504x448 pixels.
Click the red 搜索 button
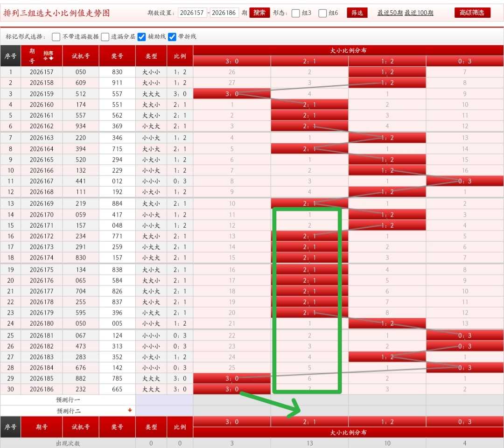pyautogui.click(x=259, y=13)
